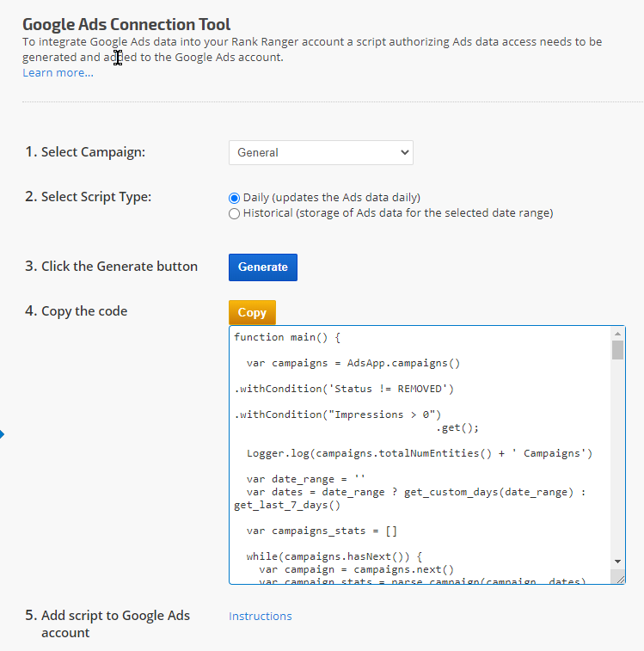Click the blue arrow on the left edge
The height and width of the screenshot is (651, 644).
click(3, 434)
